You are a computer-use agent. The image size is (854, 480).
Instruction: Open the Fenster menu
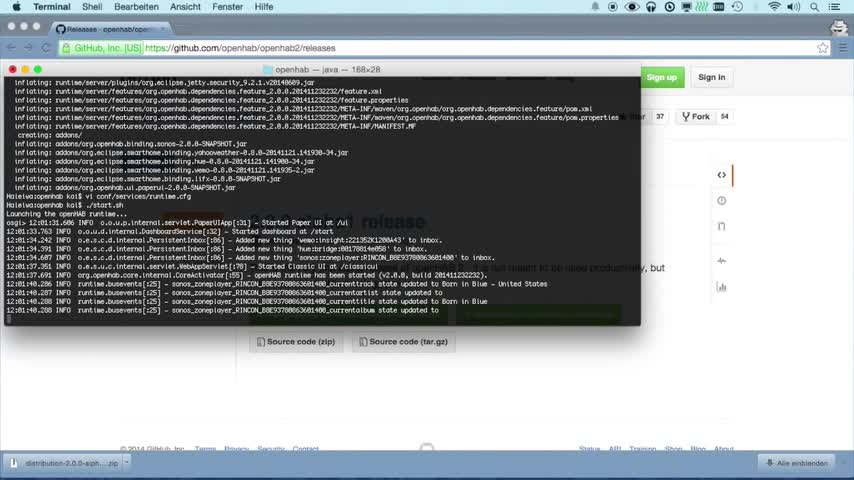pos(227,7)
